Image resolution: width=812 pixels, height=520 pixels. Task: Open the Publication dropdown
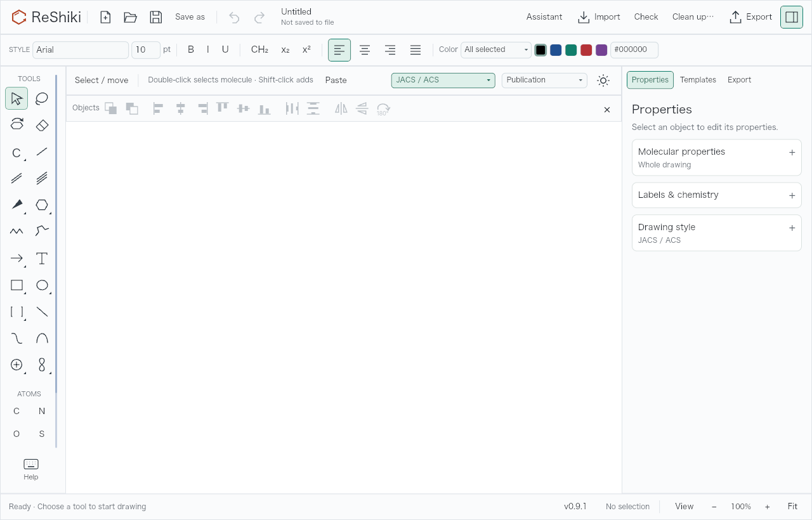pos(544,80)
